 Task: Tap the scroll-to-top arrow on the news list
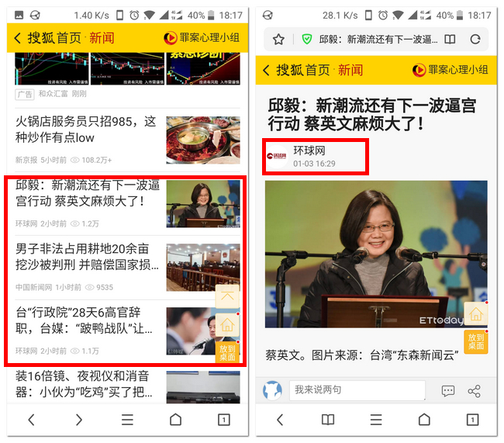[227, 296]
